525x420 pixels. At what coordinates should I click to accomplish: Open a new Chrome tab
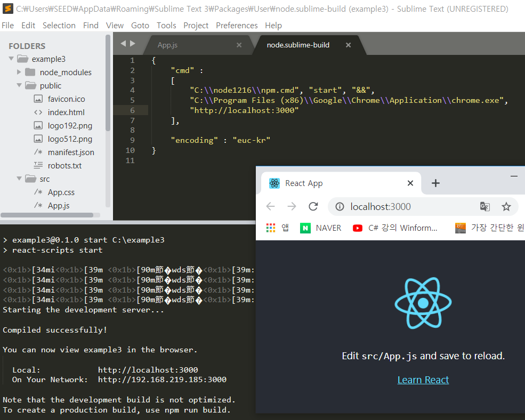[435, 183]
